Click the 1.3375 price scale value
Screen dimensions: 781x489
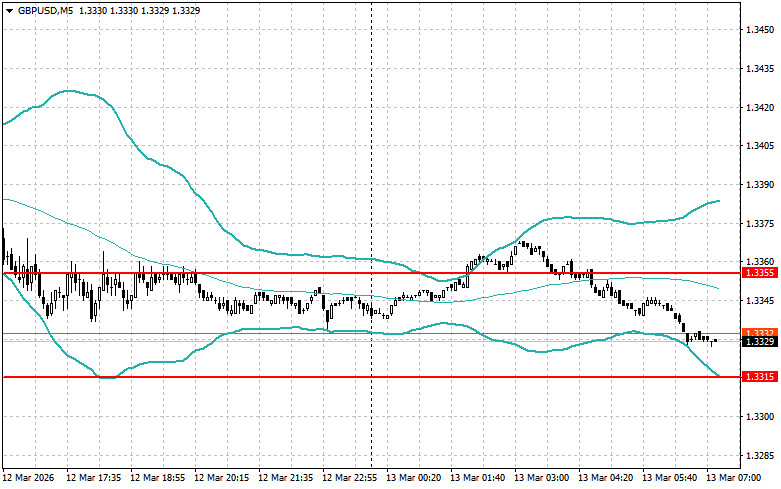tap(760, 224)
